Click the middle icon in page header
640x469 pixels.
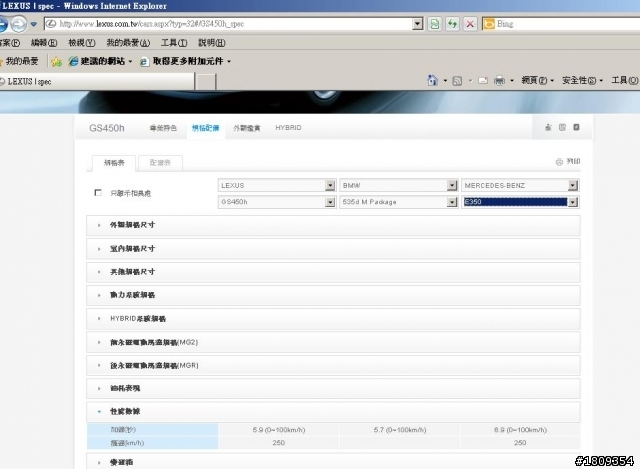coord(562,127)
